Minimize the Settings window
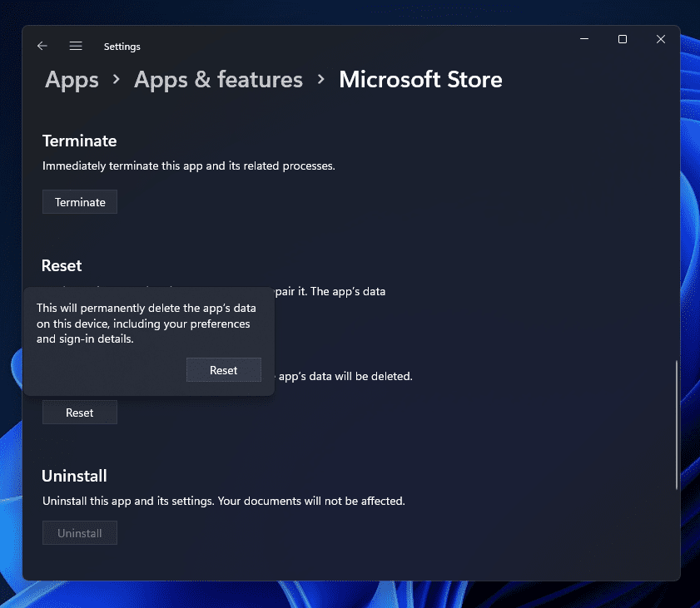Image resolution: width=700 pixels, height=608 pixels. (583, 39)
